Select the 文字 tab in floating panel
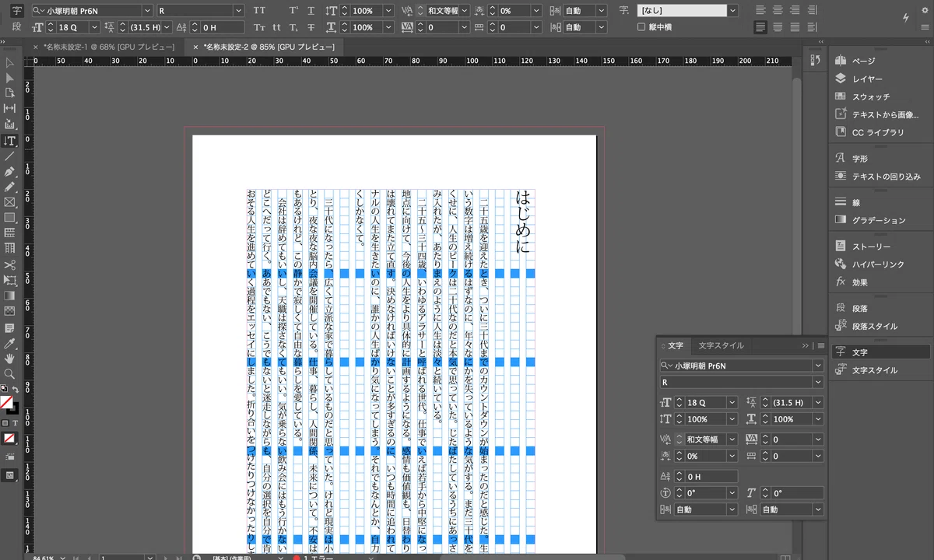The width and height of the screenshot is (934, 560). [676, 345]
